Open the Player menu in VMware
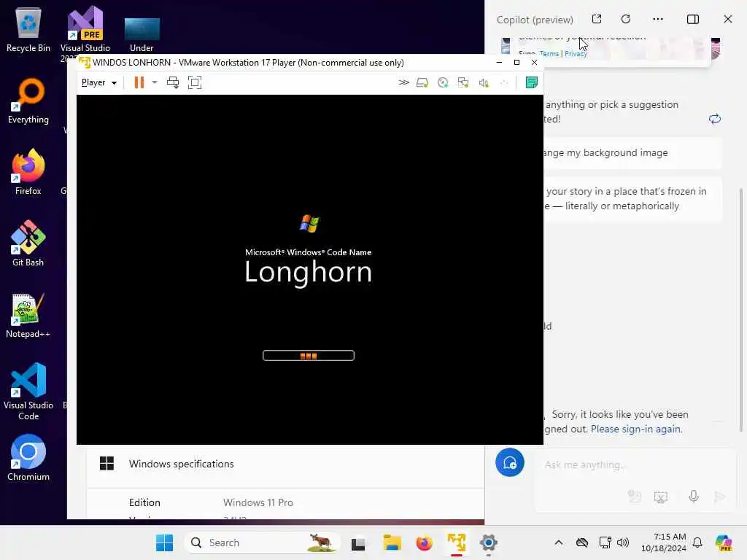This screenshot has height=560, width=747. click(x=98, y=82)
